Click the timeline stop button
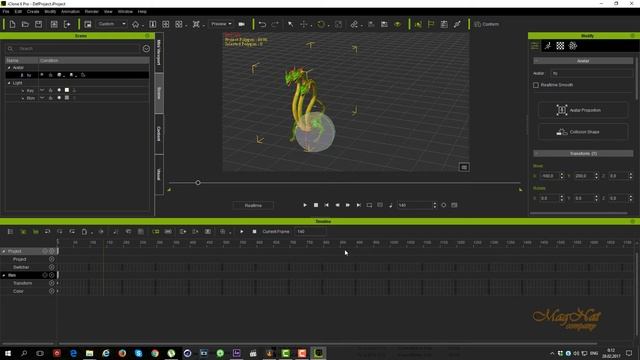The image size is (640, 360). [254, 232]
